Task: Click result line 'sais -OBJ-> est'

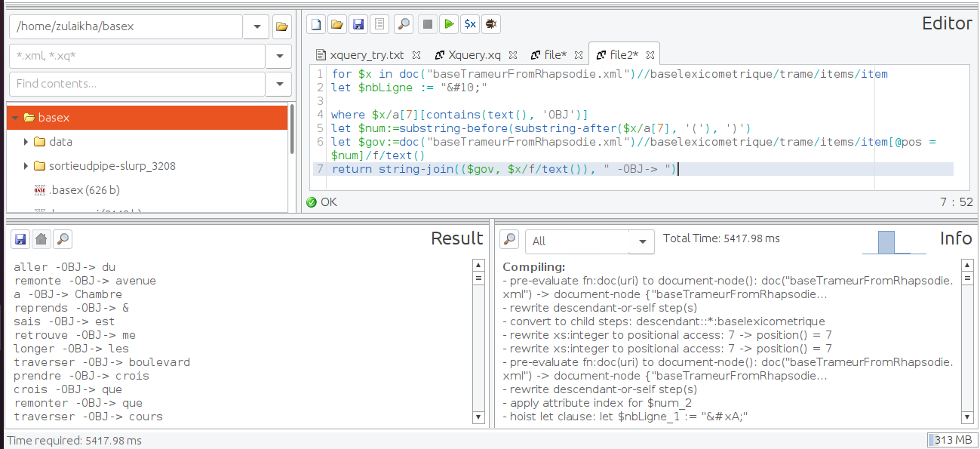Action: coord(65,321)
